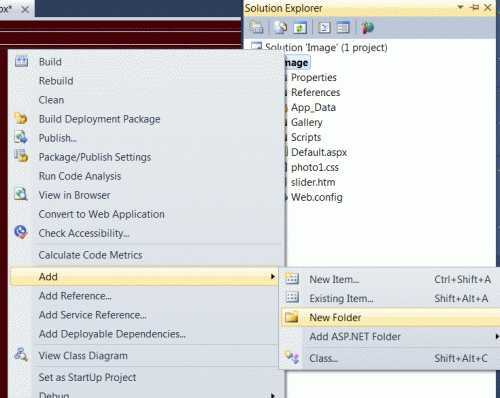Select Set as StartUp Project

(x=87, y=377)
